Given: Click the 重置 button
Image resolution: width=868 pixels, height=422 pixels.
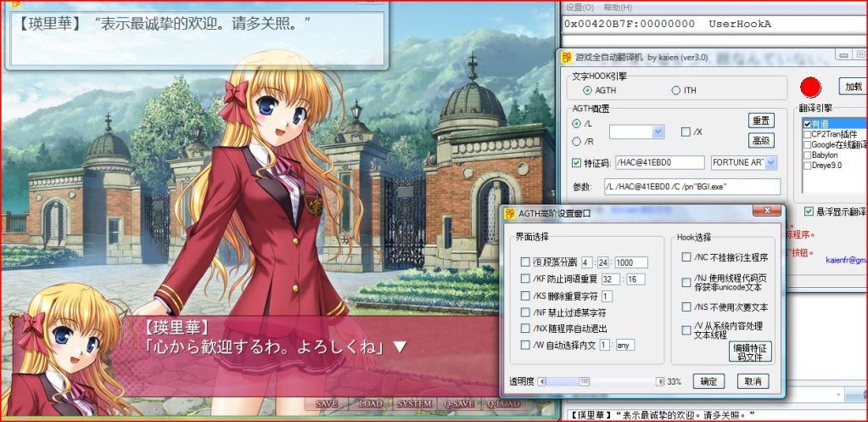Looking at the screenshot, I should click(761, 121).
